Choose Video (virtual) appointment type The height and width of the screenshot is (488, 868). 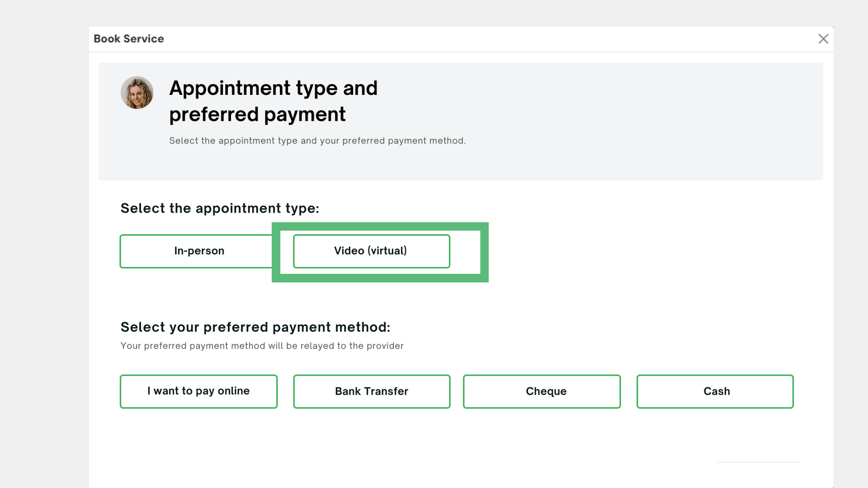(371, 251)
